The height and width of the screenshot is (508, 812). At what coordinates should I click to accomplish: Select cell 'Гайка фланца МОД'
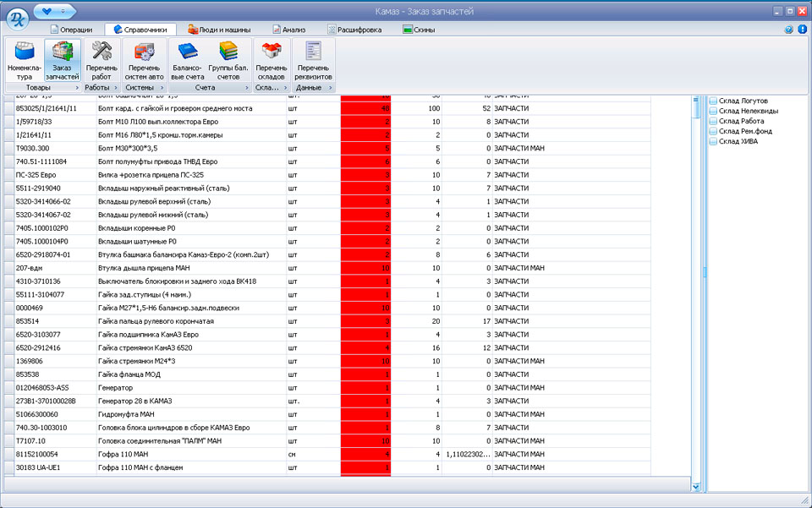191,374
